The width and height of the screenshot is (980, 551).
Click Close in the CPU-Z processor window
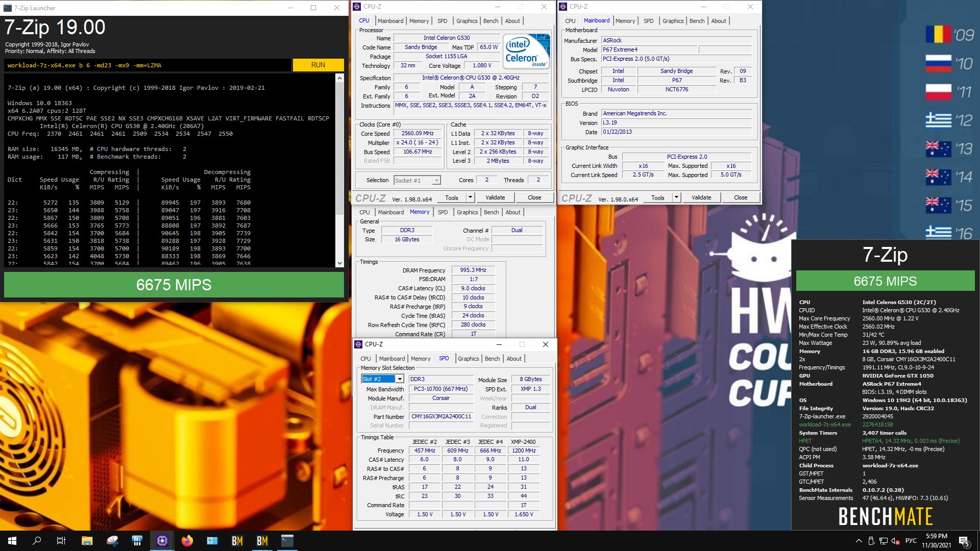534,197
